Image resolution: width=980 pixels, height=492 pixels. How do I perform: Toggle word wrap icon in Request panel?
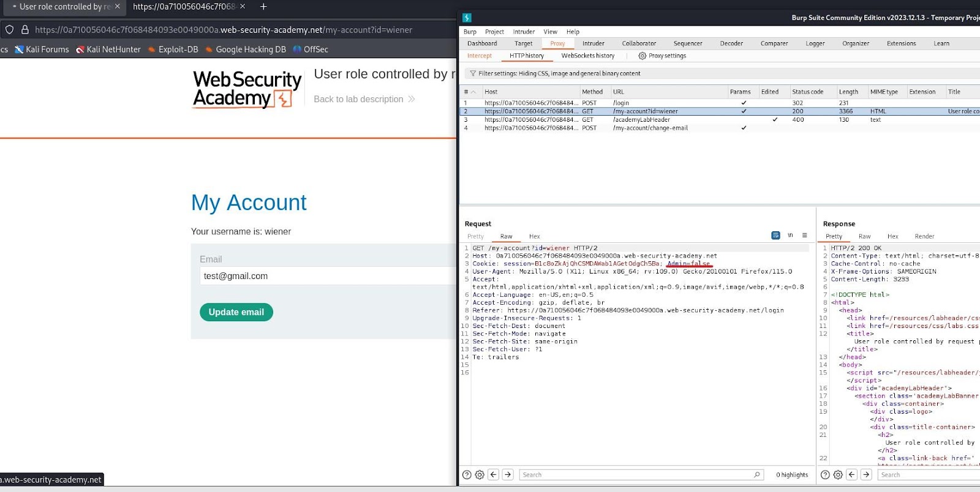coord(775,236)
